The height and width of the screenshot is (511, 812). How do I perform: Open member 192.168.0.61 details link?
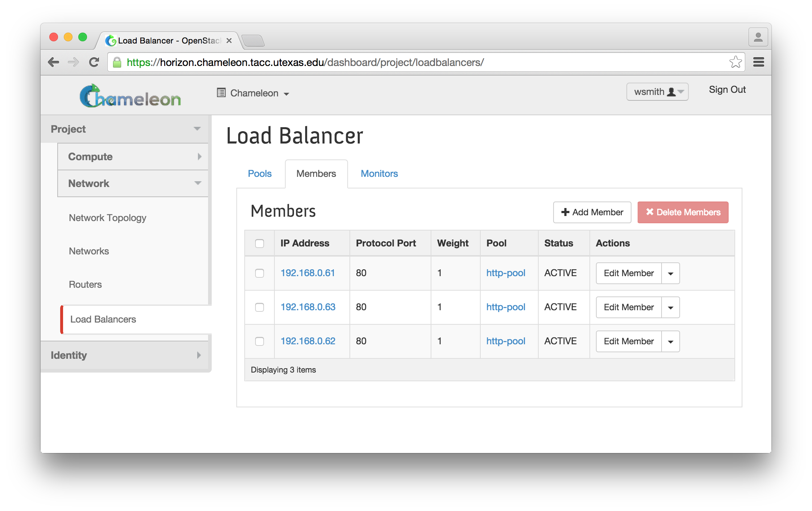308,273
